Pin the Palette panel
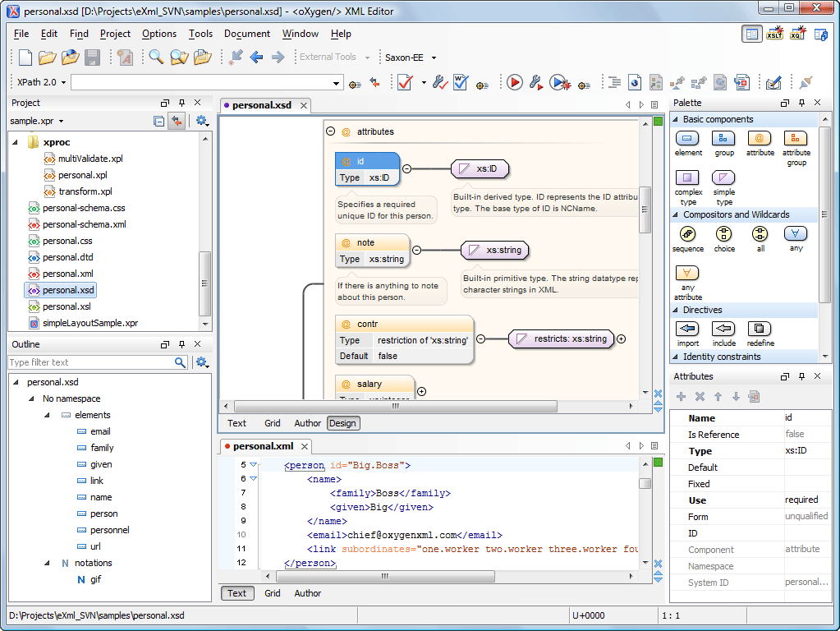Screen dimensions: 840x631 pyautogui.click(x=801, y=103)
